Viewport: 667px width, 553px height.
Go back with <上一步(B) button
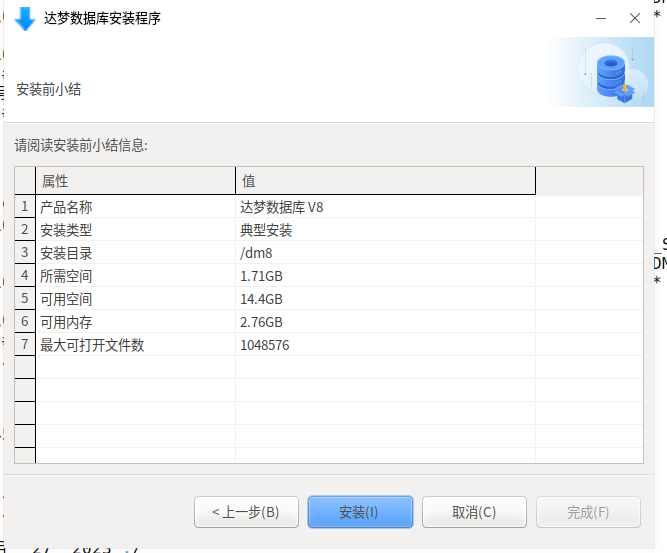click(246, 512)
